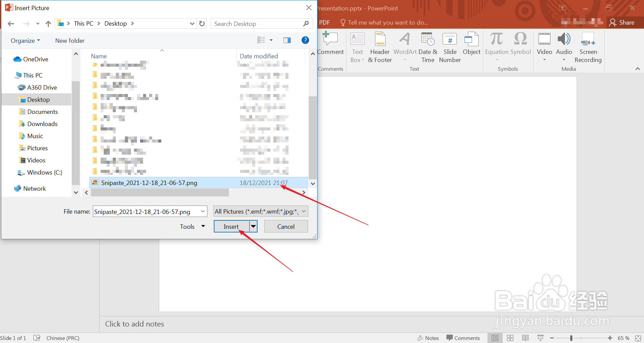
Task: Toggle the preview pane icon
Action: (x=287, y=40)
